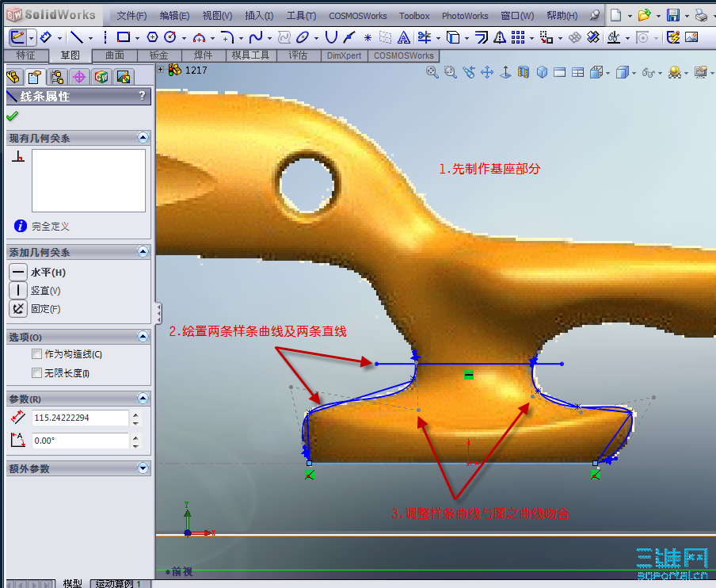Select the Trim Entities tool
The width and height of the screenshot is (716, 588).
425,37
